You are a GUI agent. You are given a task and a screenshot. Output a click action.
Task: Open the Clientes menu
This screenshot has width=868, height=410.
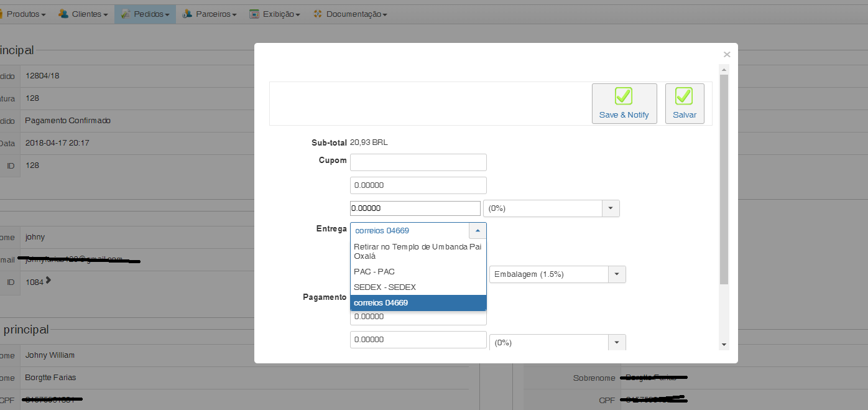(x=83, y=14)
